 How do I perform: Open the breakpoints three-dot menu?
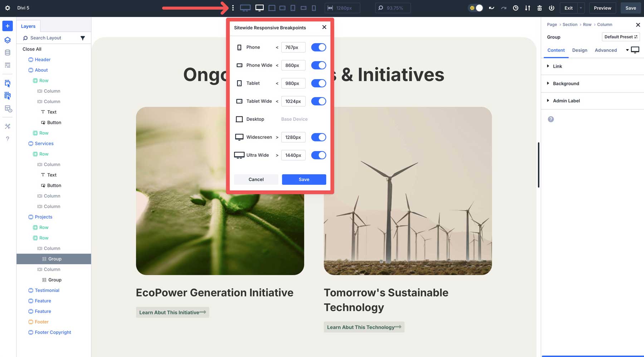[x=233, y=8]
